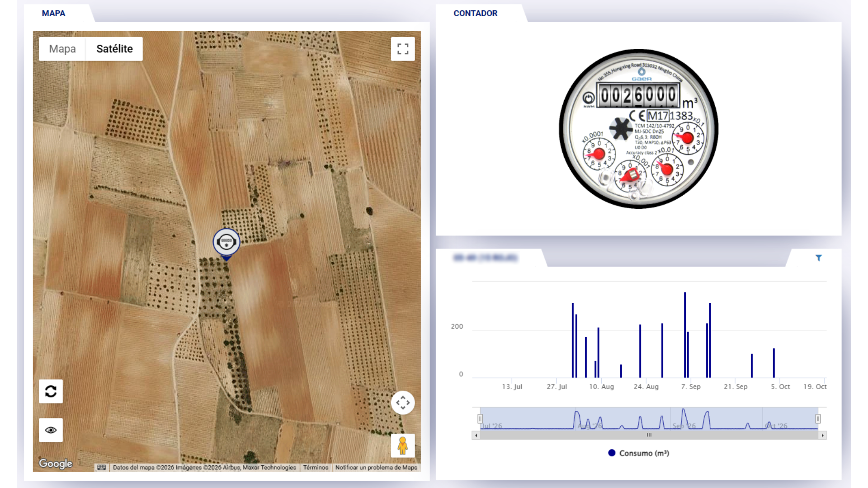This screenshot has height=488, width=868.
Task: Switch map to Mapa view
Action: [x=62, y=49]
